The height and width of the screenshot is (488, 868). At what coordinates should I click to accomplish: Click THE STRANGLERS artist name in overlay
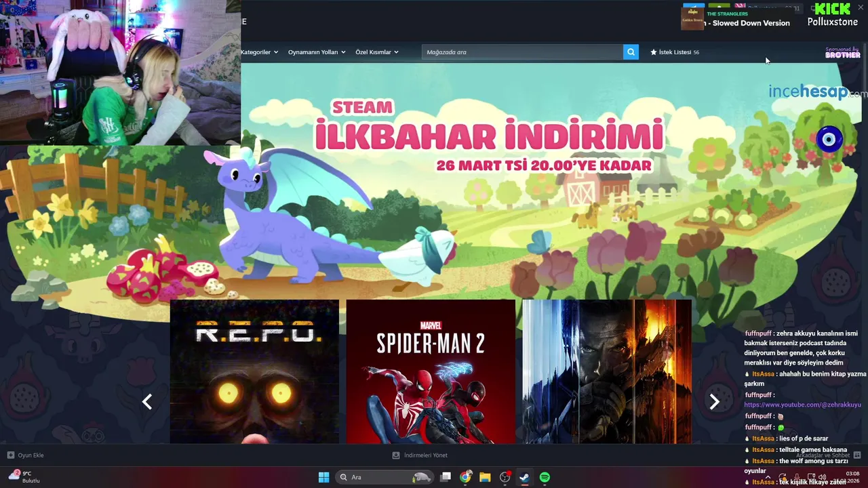click(727, 14)
